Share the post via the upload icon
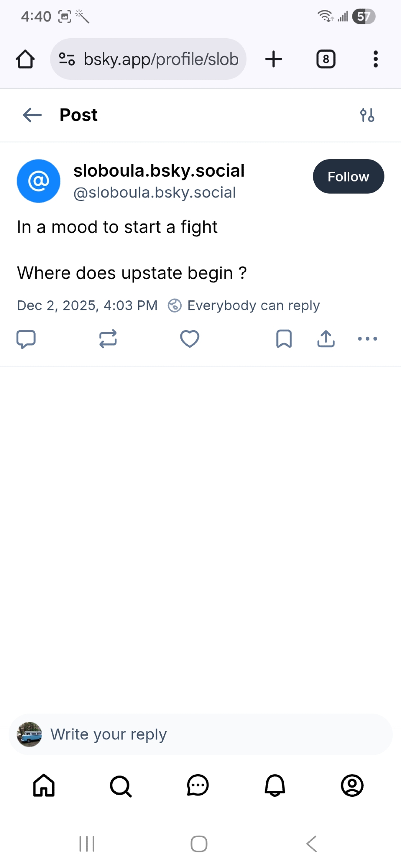This screenshot has width=401, height=868. (x=326, y=339)
